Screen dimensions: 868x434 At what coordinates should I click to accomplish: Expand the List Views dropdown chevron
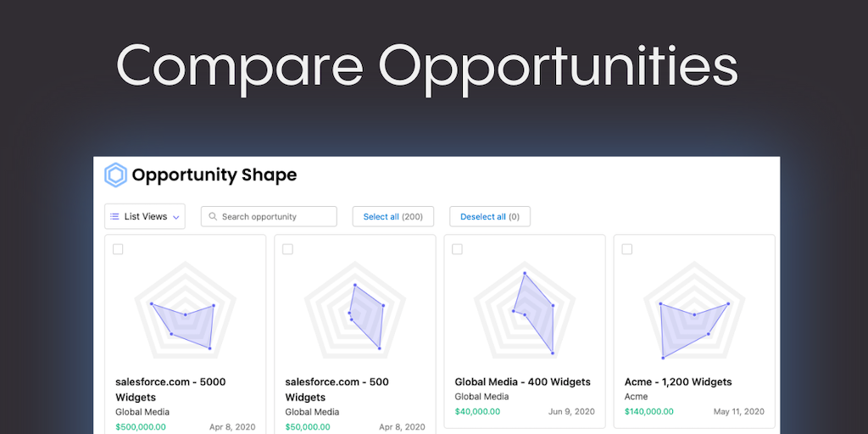click(x=176, y=217)
